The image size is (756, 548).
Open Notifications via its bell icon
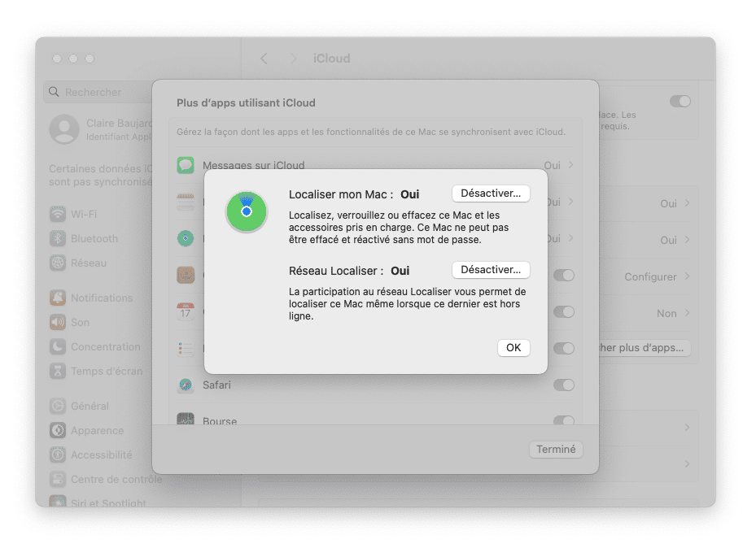58,298
